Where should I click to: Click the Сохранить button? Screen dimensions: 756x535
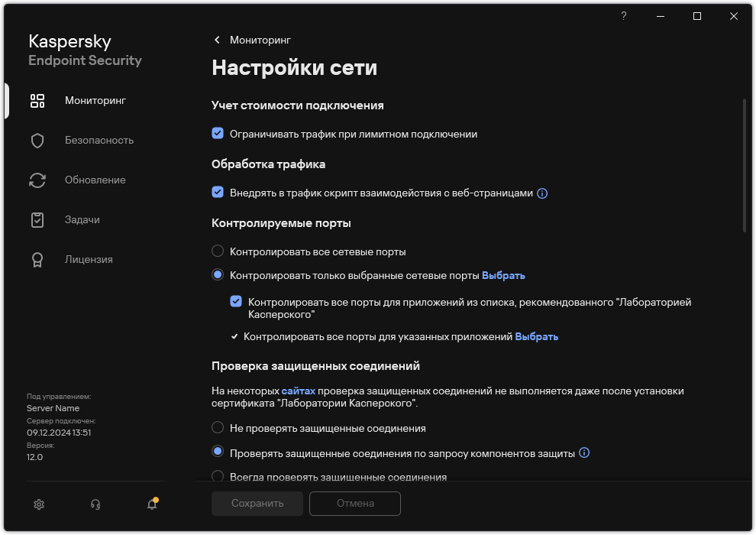(257, 504)
